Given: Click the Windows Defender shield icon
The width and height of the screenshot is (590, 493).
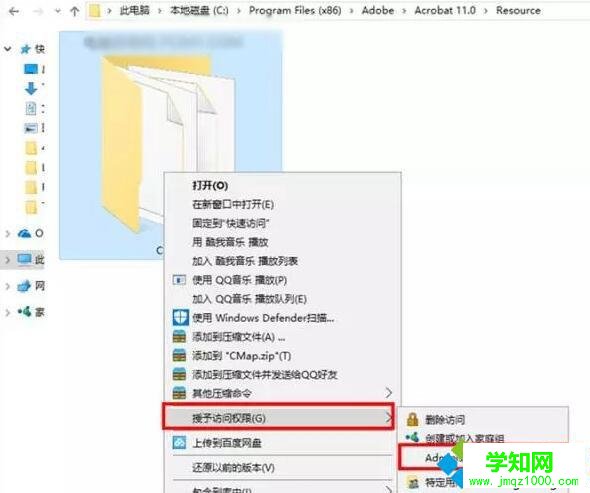Looking at the screenshot, I should 180,318.
